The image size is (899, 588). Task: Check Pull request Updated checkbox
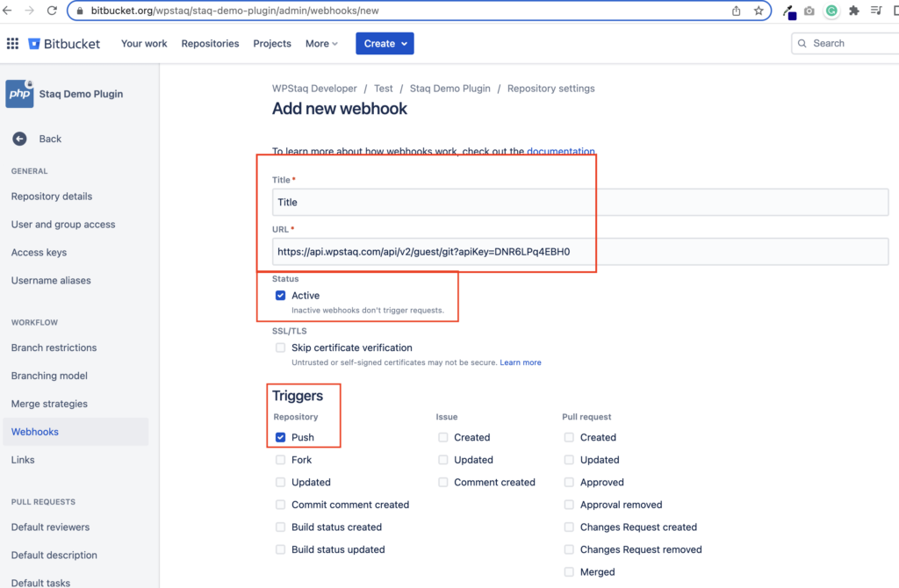click(x=569, y=460)
